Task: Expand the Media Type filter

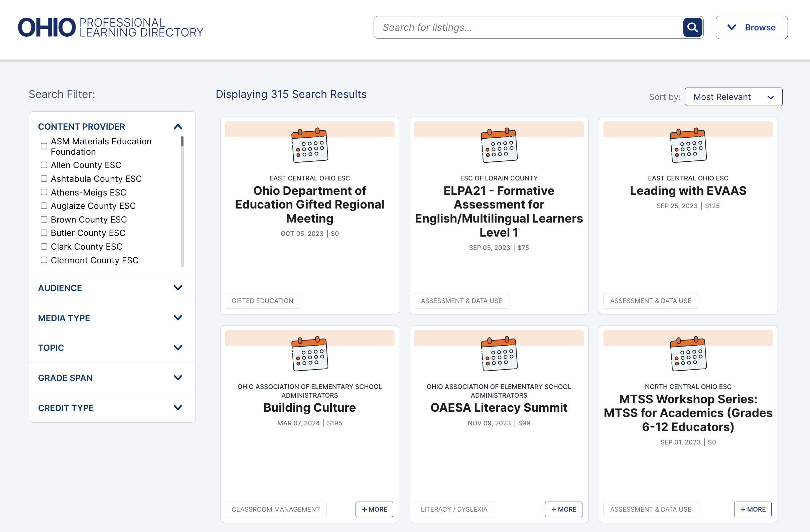Action: pyautogui.click(x=112, y=318)
